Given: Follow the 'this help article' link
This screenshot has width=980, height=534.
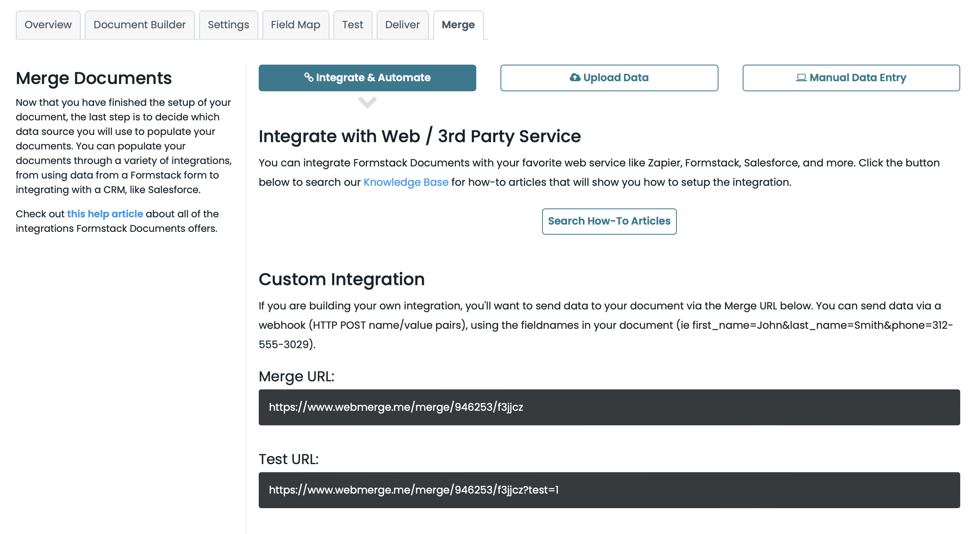Looking at the screenshot, I should pyautogui.click(x=105, y=214).
